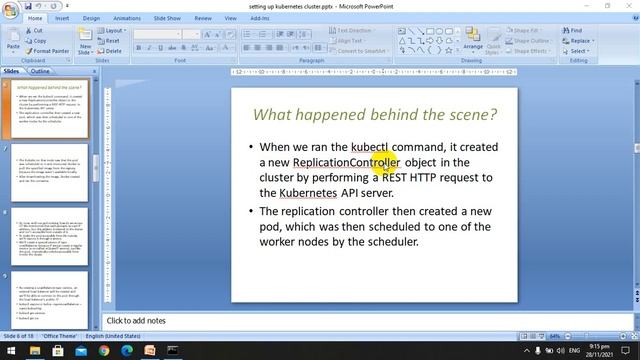Open the Office Button menu
The height and width of the screenshot is (360, 640).
pyautogui.click(x=9, y=9)
